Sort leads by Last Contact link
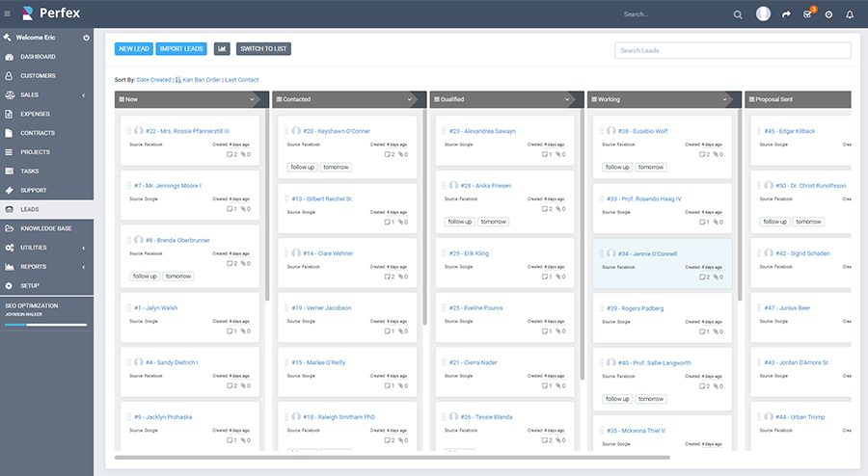This screenshot has width=868, height=476. [x=240, y=80]
